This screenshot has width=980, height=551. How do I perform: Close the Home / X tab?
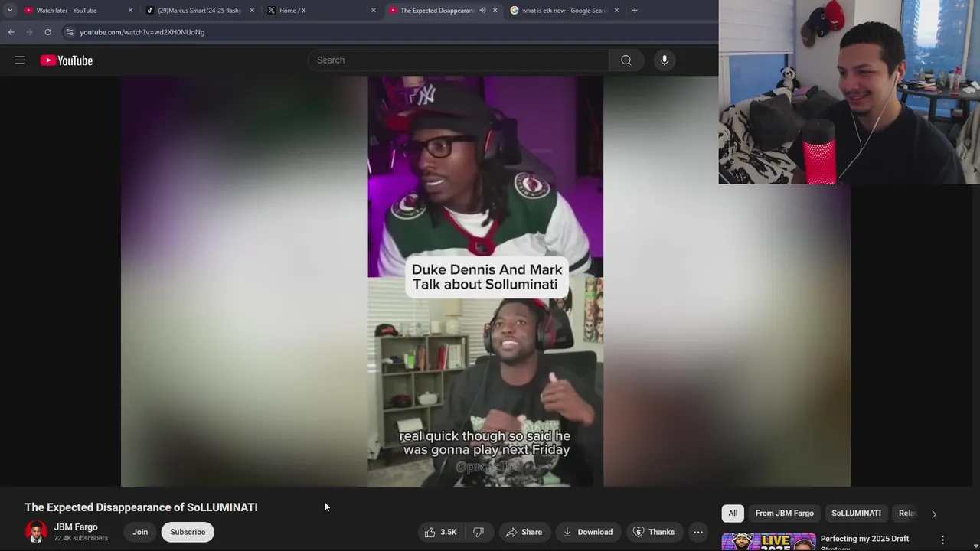[x=374, y=11]
